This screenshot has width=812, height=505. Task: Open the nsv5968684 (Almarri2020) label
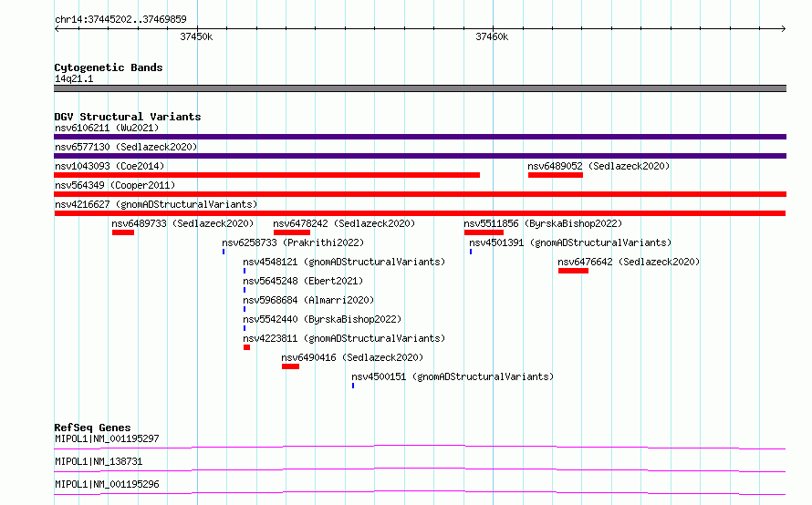(x=308, y=300)
